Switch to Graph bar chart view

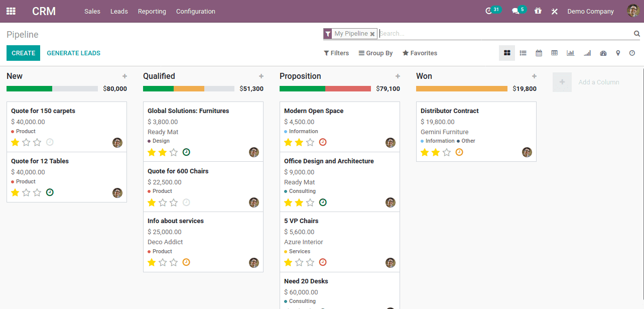pos(570,53)
